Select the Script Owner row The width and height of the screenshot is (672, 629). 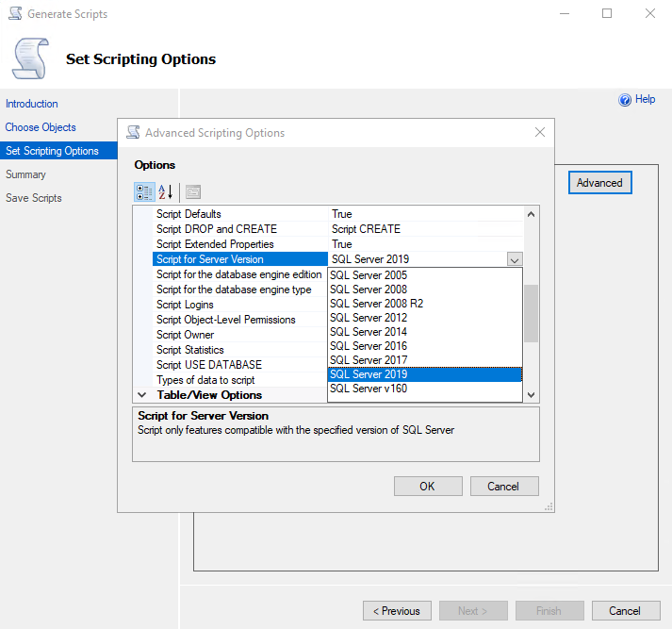pyautogui.click(x=240, y=335)
